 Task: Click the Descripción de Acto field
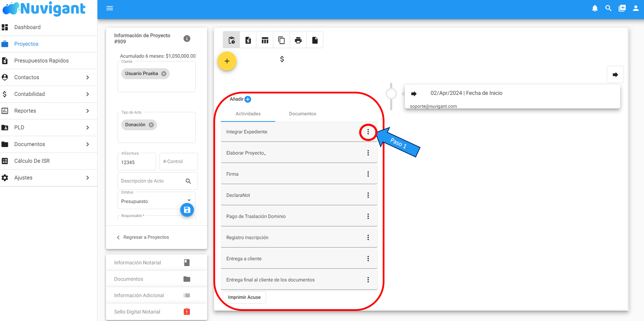pos(158,181)
